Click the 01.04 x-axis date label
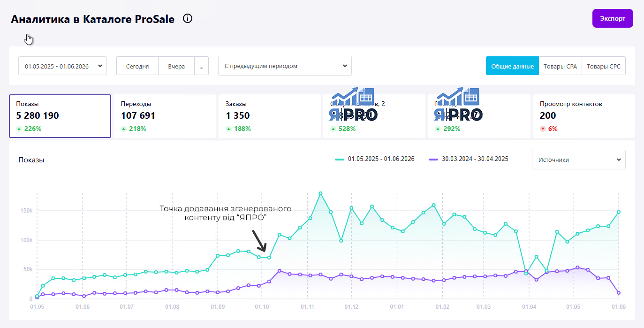This screenshot has height=328, width=644. click(x=529, y=307)
